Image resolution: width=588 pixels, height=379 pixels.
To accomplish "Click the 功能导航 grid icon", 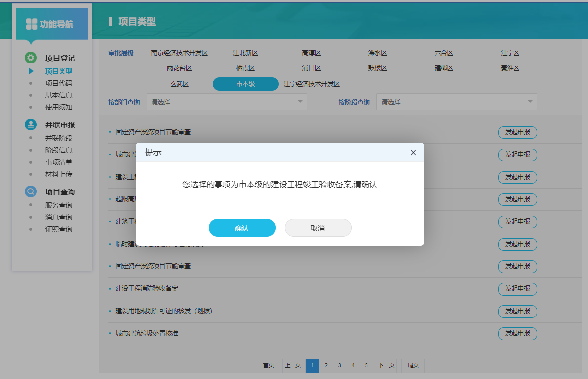I will click(32, 24).
